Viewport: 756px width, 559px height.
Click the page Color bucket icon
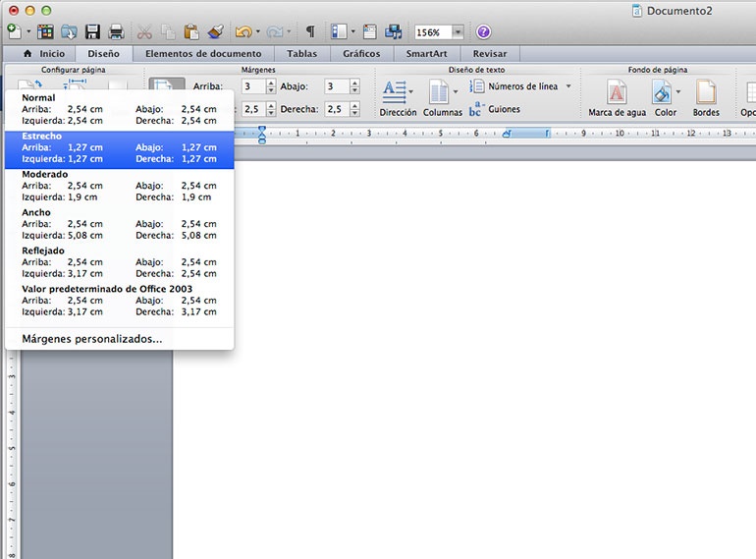662,91
